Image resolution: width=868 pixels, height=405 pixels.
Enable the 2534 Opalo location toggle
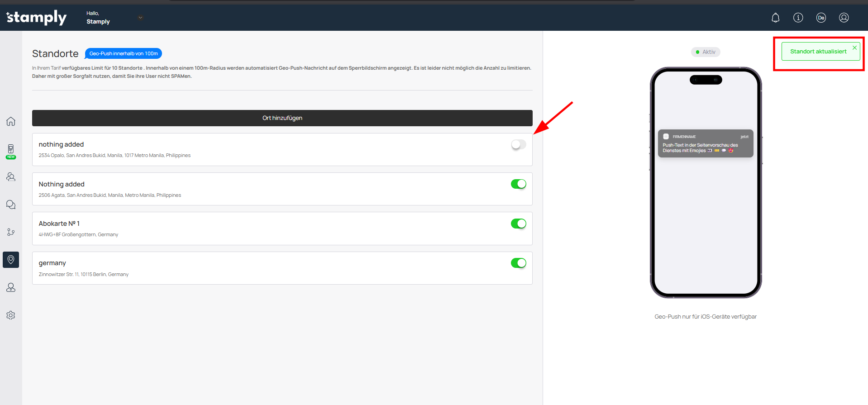pos(518,145)
